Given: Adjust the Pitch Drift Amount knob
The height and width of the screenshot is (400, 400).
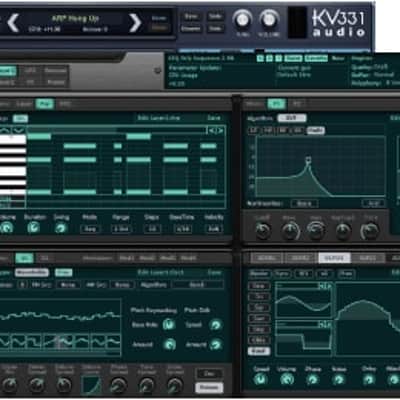Looking at the screenshot, I should pyautogui.click(x=216, y=344).
